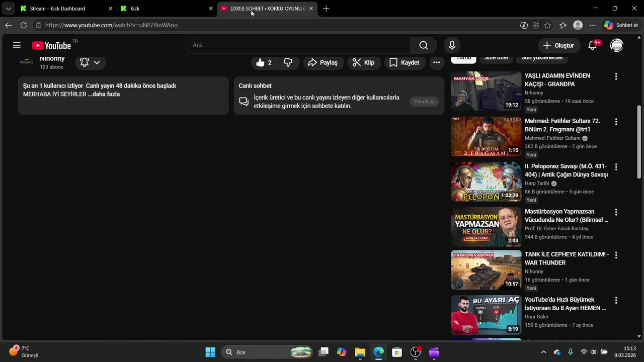Viewport: 644px width, 362px height.
Task: Open II. Peloponez Savaşı video thumbnail
Action: [486, 182]
